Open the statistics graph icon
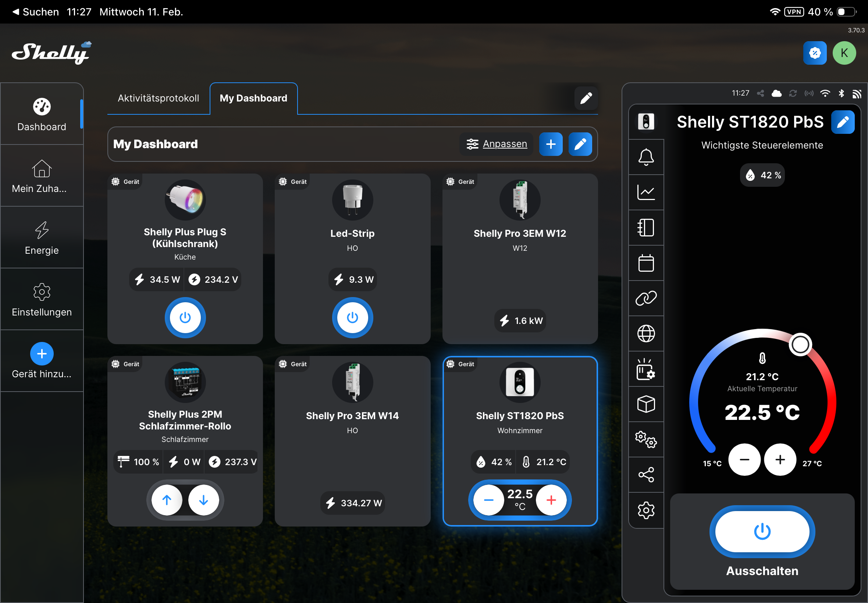868x603 pixels. [x=646, y=192]
